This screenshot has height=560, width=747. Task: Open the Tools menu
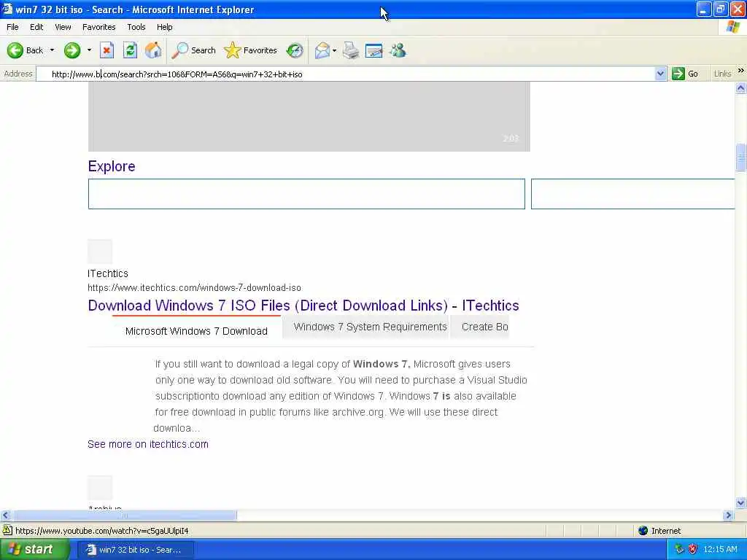point(136,27)
